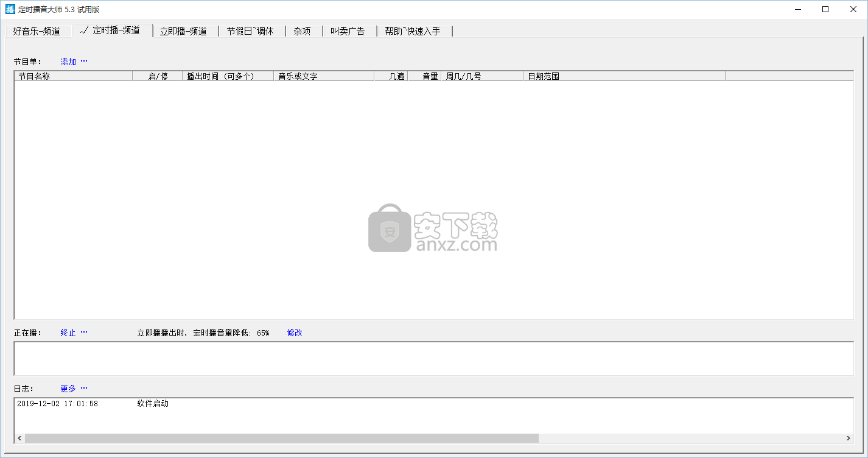Switch to the 好音乐-频道 tab

pyautogui.click(x=38, y=31)
